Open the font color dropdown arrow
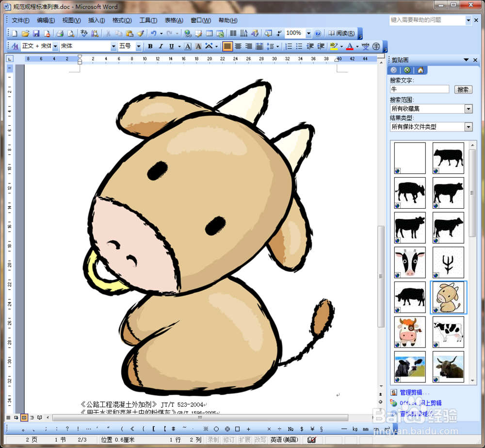The image size is (485, 448). (x=357, y=46)
